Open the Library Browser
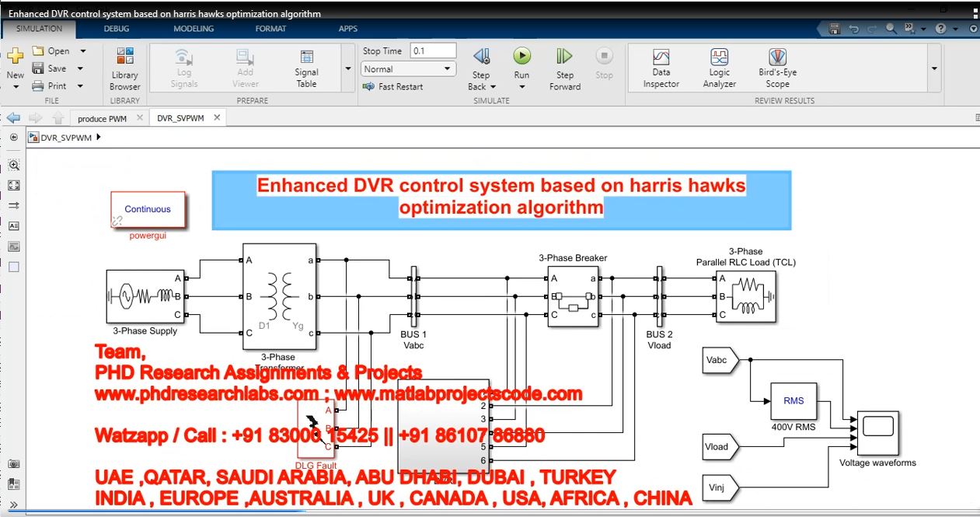 click(x=124, y=69)
